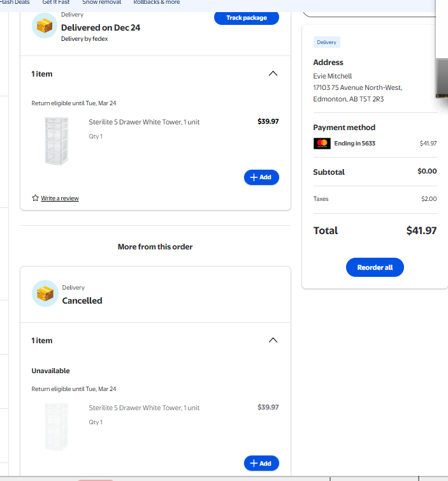The image size is (448, 481).
Task: Click the Delivery badge above Address
Action: click(x=326, y=42)
